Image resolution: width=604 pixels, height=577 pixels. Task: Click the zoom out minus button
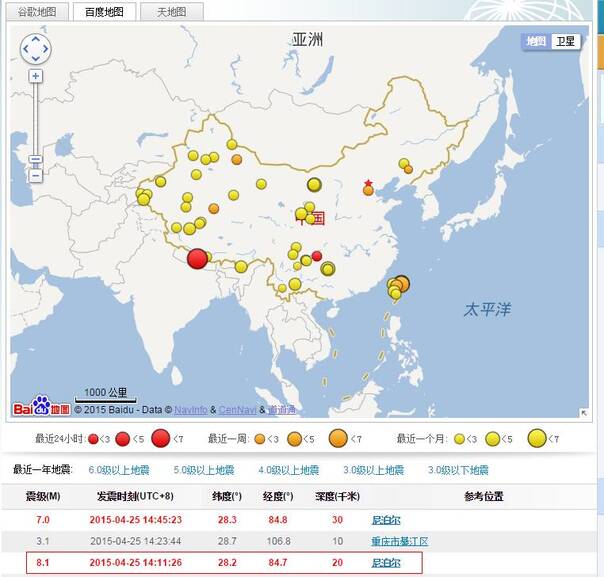(36, 175)
